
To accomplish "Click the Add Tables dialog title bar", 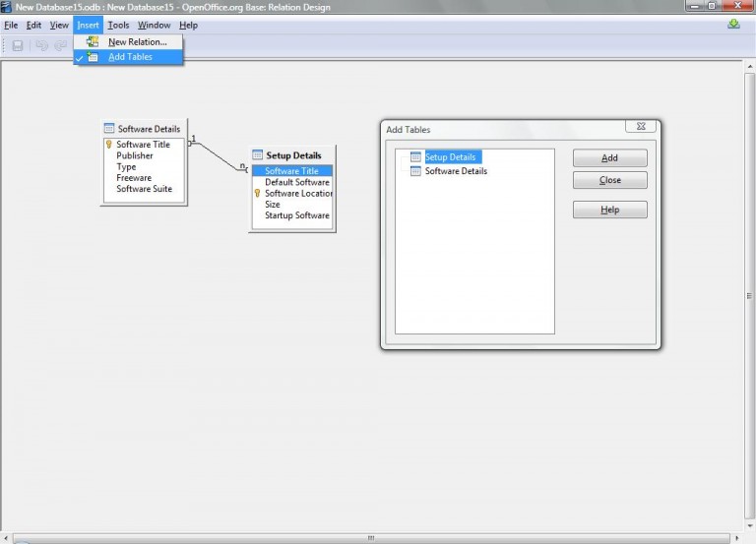I will pos(504,129).
